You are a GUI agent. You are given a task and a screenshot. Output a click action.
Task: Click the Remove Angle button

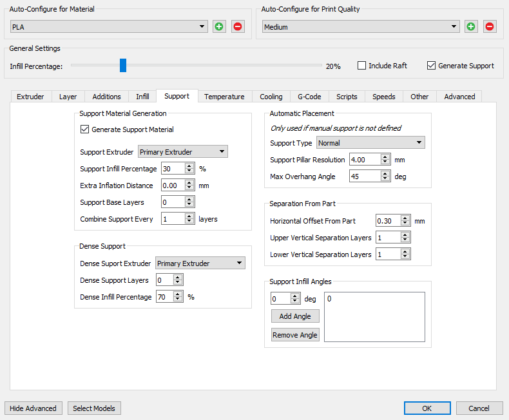(295, 335)
